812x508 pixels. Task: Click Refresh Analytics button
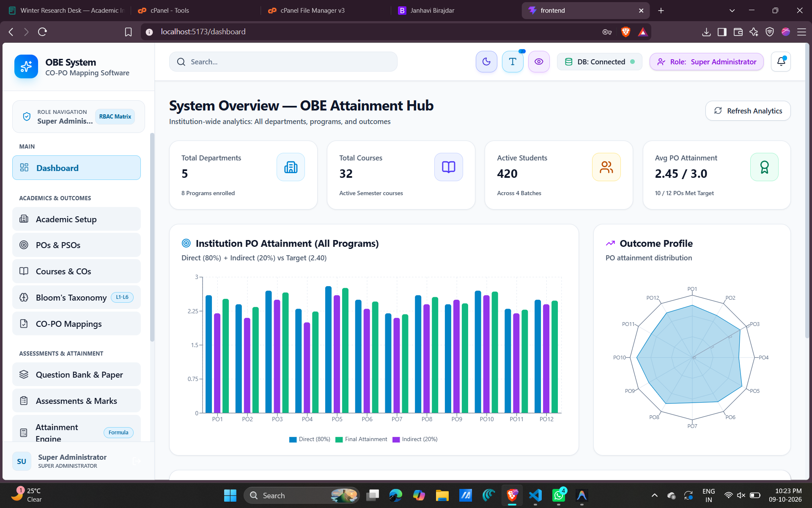pyautogui.click(x=748, y=111)
